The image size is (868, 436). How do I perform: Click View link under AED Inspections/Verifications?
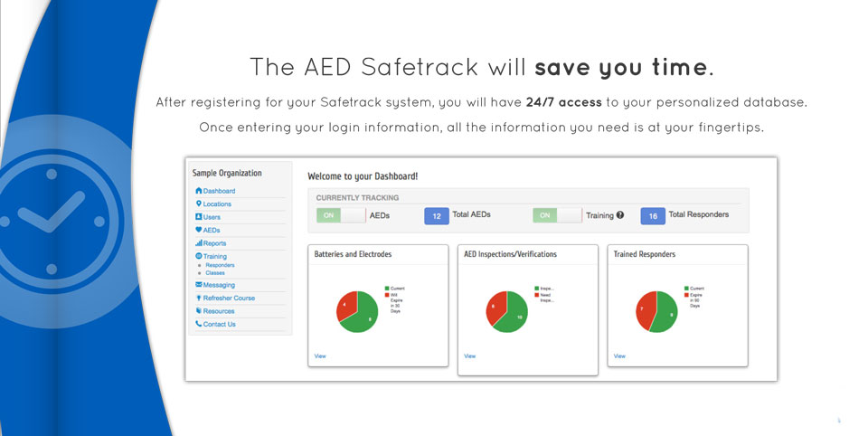[469, 356]
